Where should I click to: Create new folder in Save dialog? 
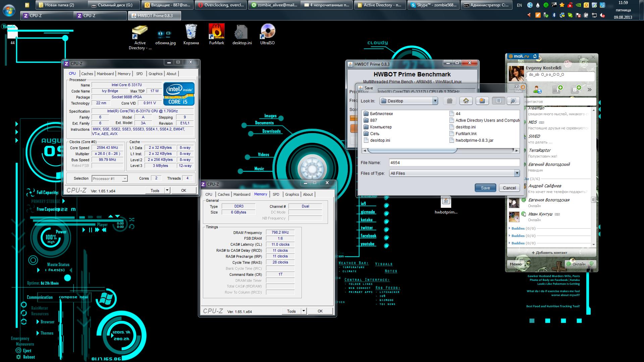click(482, 101)
